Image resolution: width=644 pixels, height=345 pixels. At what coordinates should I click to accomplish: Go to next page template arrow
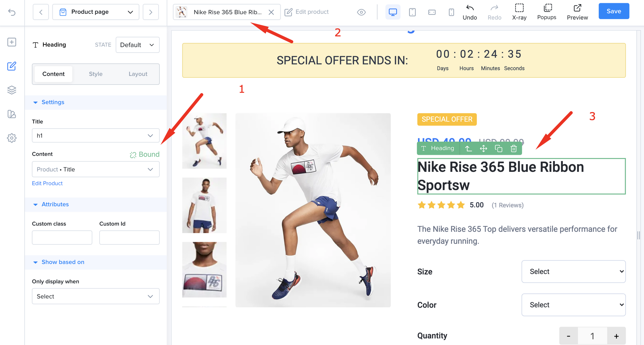pos(151,12)
